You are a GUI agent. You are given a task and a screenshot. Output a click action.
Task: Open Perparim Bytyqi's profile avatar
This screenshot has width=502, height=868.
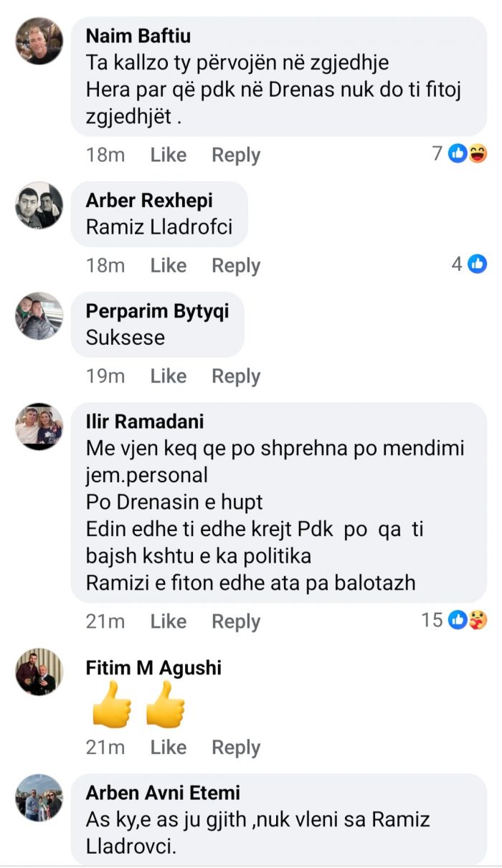pyautogui.click(x=39, y=315)
